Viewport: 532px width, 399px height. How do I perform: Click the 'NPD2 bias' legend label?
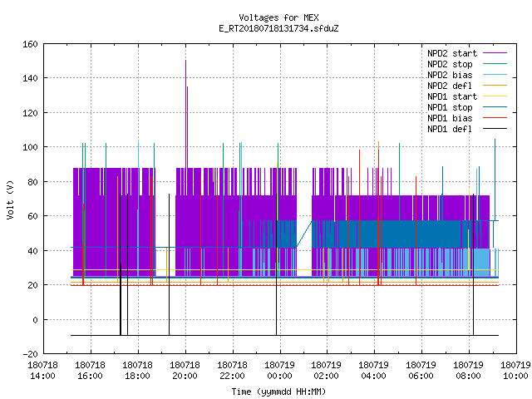(x=450, y=75)
